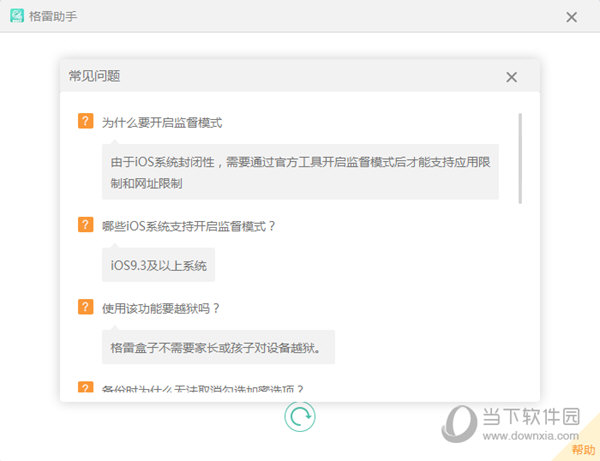Click the 常见问题 dialog title
Screen dimensions: 600x461
click(x=94, y=76)
